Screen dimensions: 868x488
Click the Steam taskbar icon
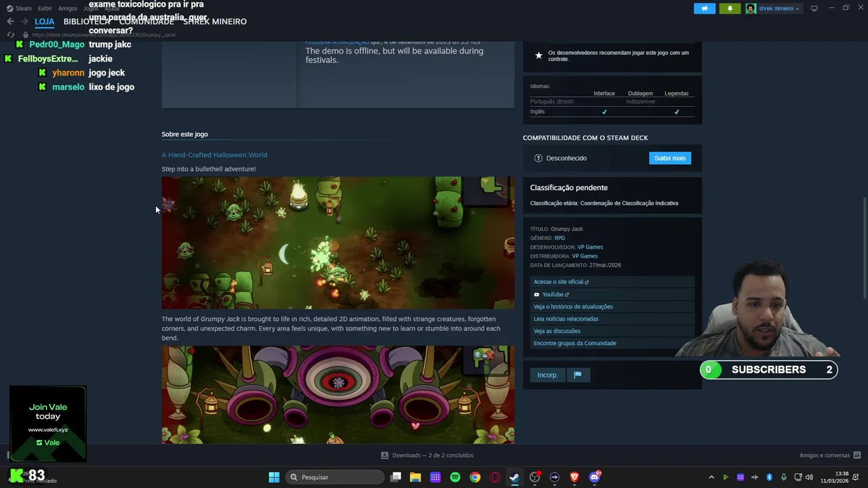click(515, 477)
